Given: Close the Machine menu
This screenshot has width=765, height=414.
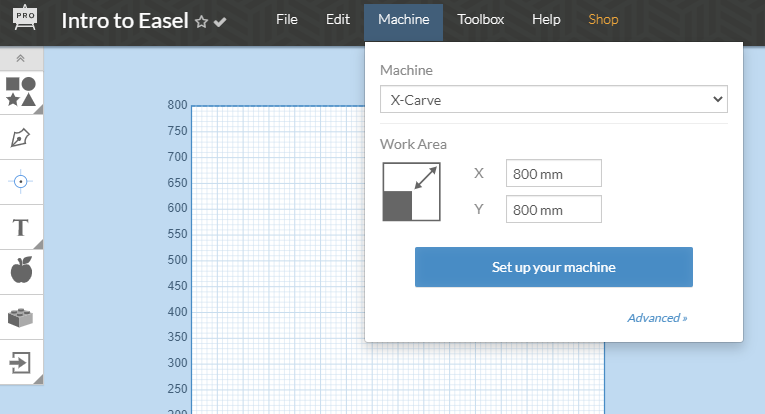Looking at the screenshot, I should click(x=403, y=22).
